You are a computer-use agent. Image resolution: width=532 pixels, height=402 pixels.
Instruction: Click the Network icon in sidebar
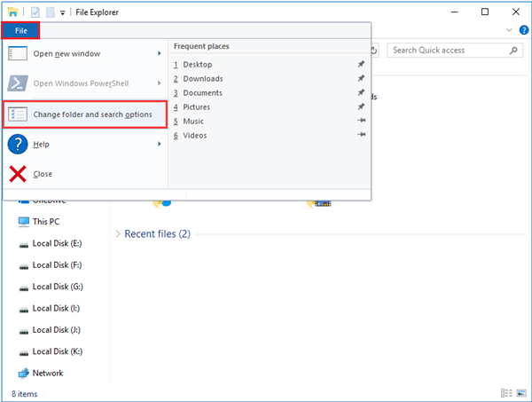point(23,374)
